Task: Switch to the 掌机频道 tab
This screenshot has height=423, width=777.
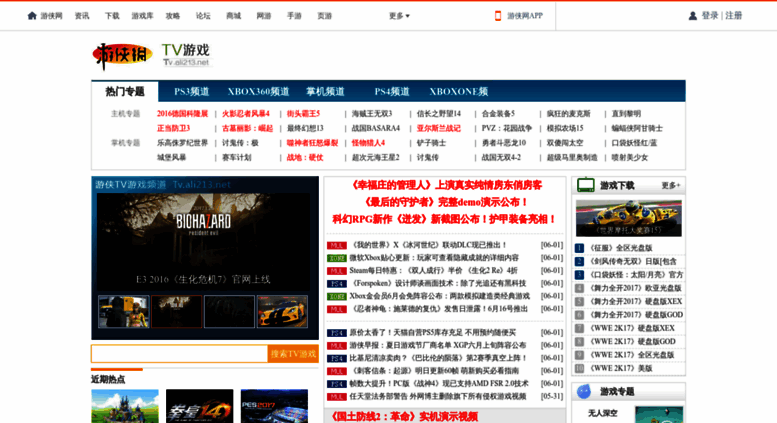Action: click(x=325, y=92)
